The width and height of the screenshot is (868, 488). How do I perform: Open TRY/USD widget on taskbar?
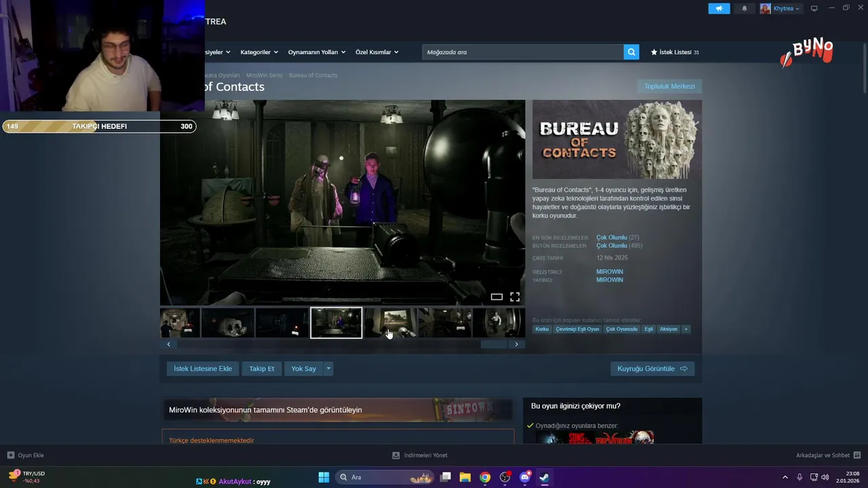point(26,477)
